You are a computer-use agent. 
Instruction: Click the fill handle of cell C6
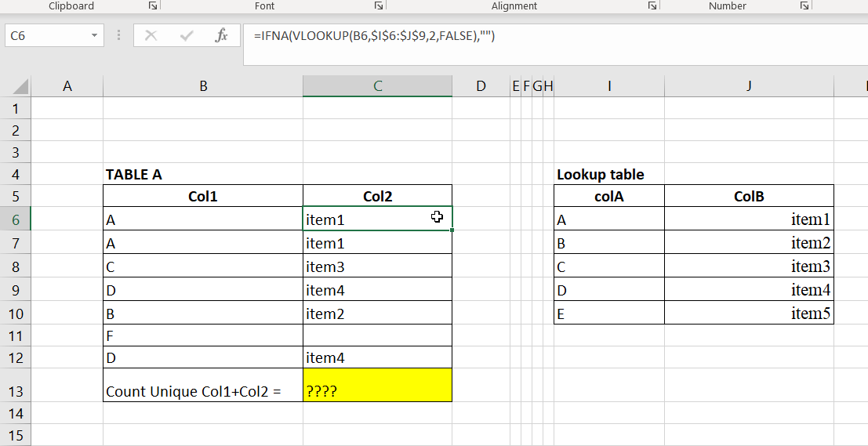coord(452,230)
